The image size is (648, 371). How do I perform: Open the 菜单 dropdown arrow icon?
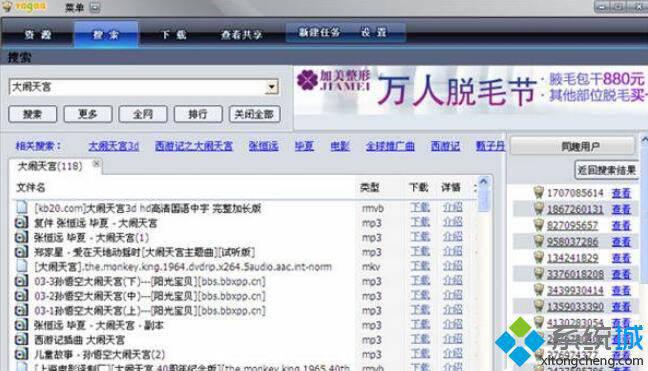click(95, 7)
